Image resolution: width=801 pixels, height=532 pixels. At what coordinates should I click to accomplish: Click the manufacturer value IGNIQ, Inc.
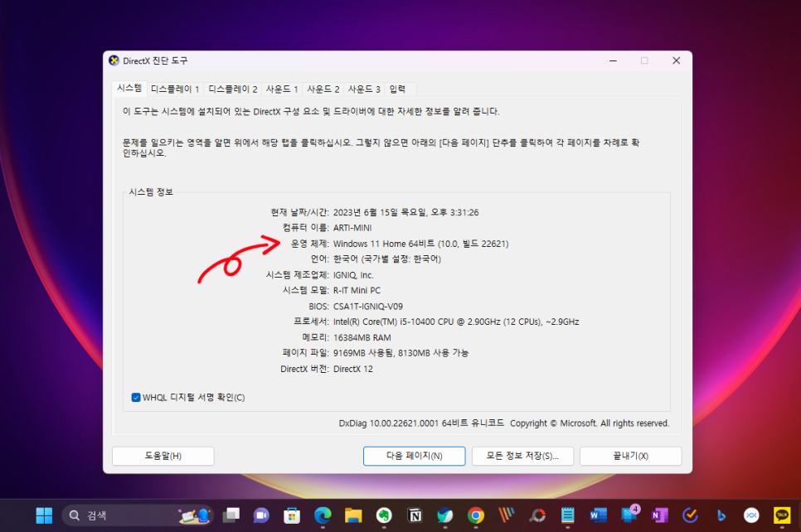coord(353,274)
